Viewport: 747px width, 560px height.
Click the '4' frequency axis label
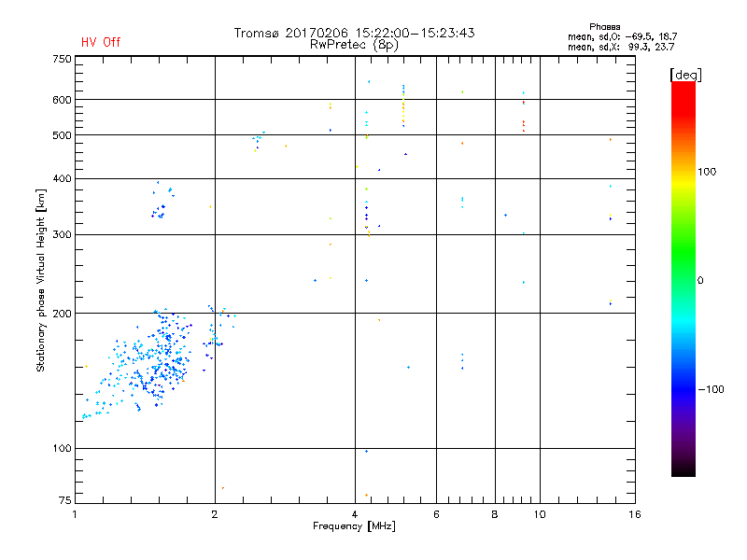point(355,514)
